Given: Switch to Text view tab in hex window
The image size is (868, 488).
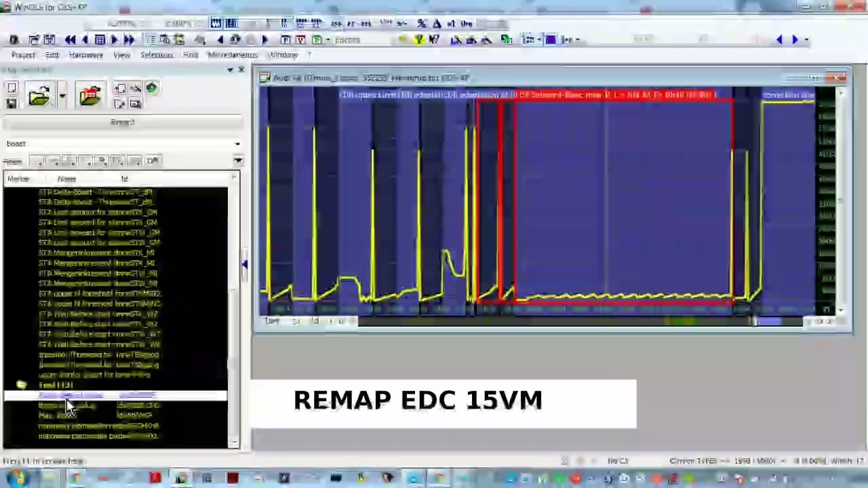Looking at the screenshot, I should [273, 321].
